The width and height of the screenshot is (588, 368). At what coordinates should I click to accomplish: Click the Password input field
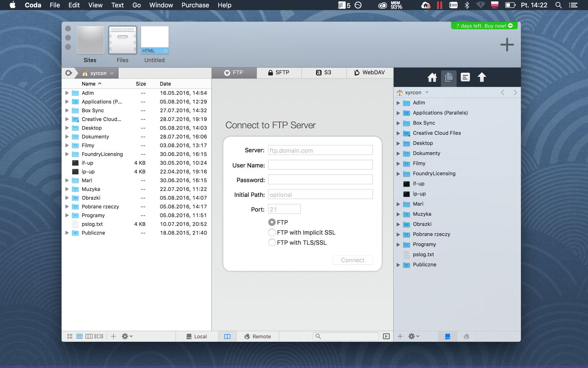point(320,180)
